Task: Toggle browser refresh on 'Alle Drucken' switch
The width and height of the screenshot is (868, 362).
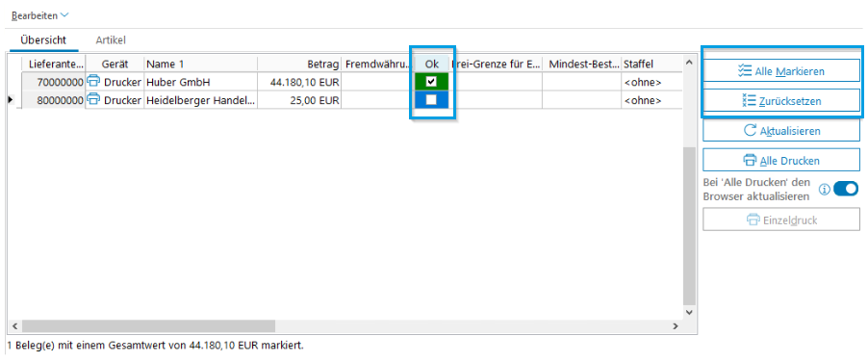Action: point(845,190)
